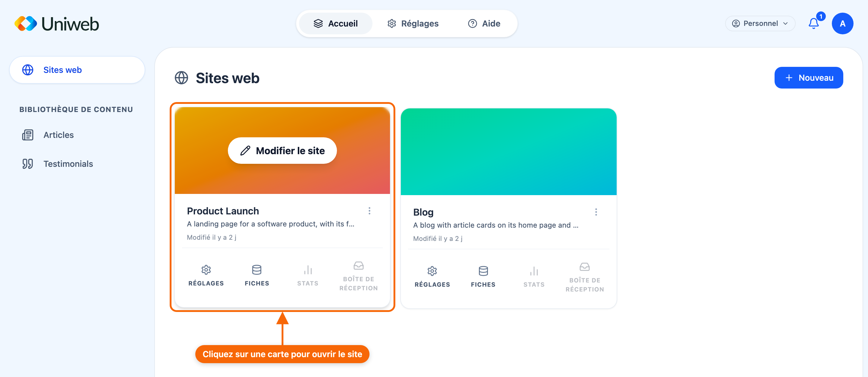Open Fiches on Blog card
The image size is (868, 377).
(483, 277)
